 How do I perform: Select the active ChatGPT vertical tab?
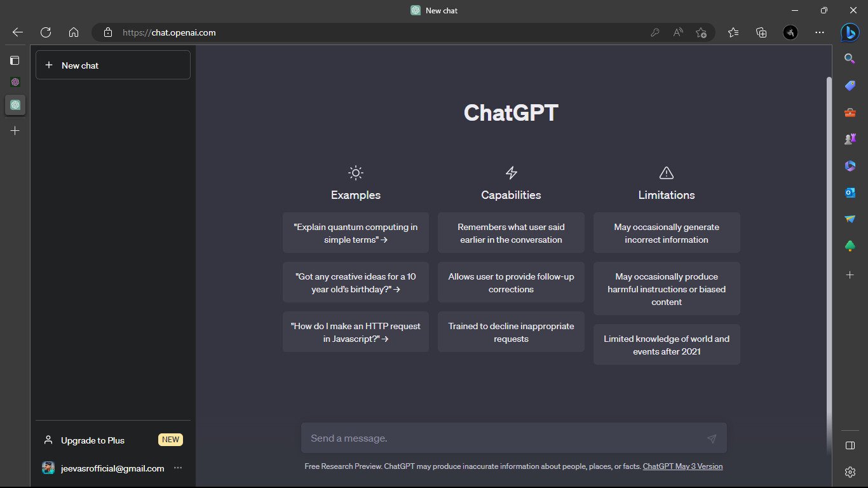coord(15,105)
